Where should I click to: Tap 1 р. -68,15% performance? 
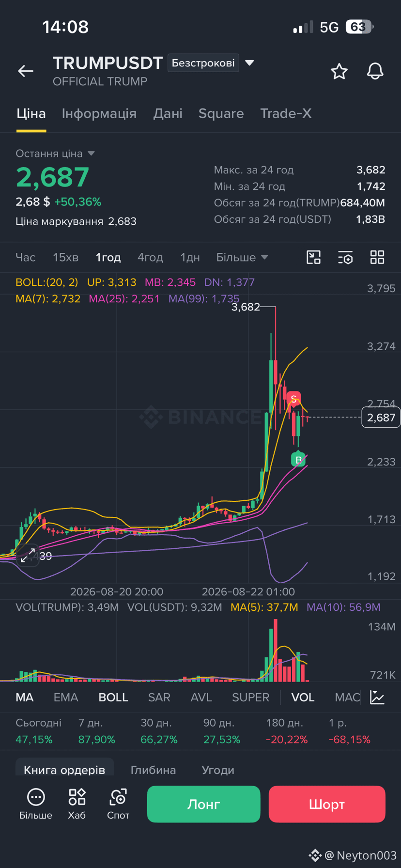pos(349,731)
